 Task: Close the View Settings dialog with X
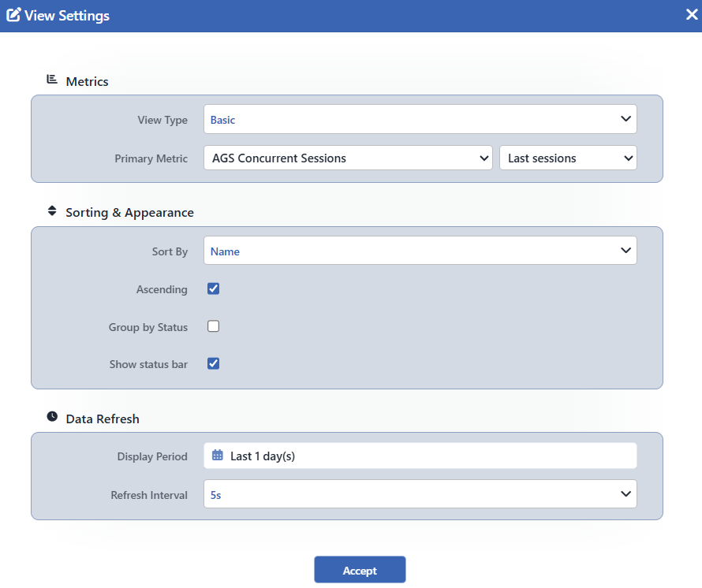coord(692,15)
